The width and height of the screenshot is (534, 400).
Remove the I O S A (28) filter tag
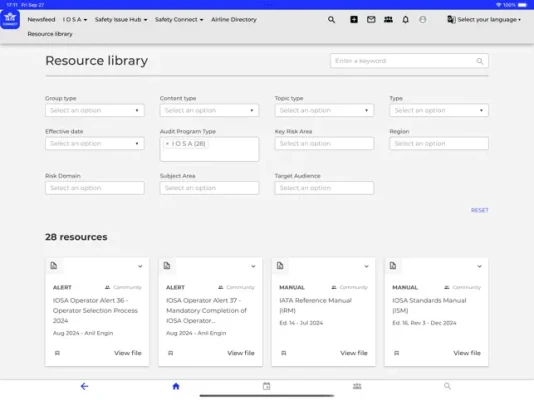(167, 144)
